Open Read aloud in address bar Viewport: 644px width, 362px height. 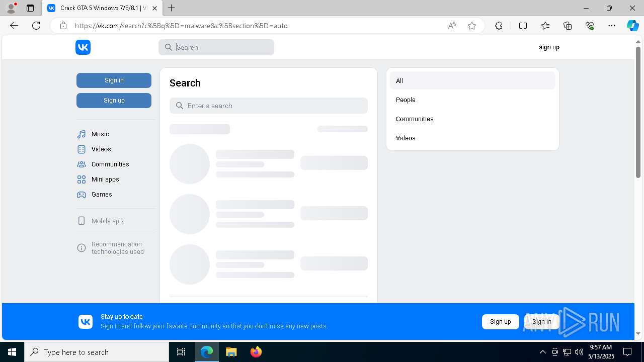[452, 26]
